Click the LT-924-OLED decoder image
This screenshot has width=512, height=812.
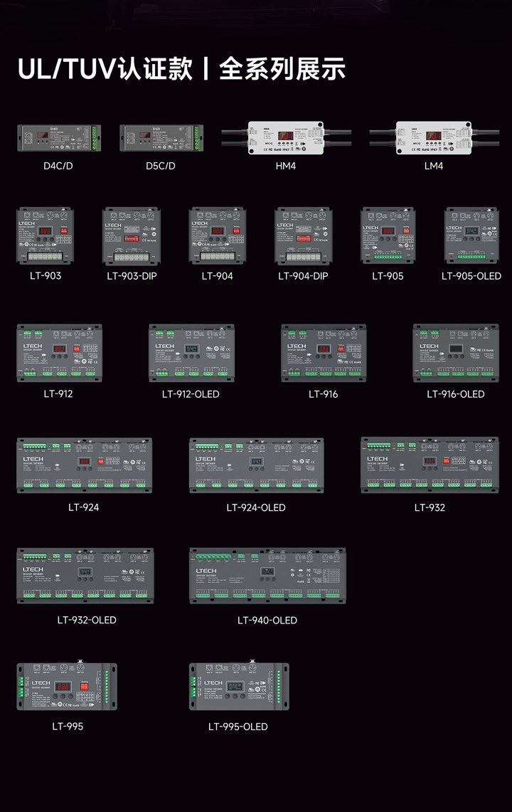tap(256, 465)
